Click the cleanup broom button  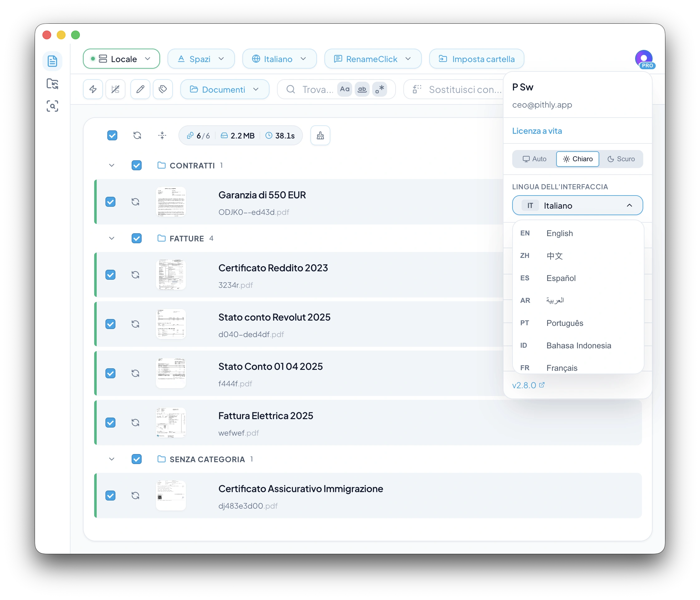point(320,135)
